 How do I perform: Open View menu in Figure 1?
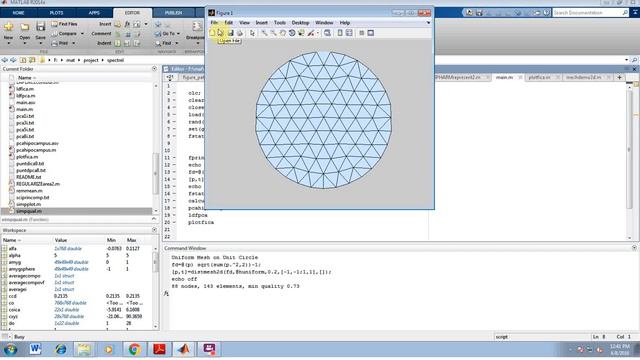point(244,23)
